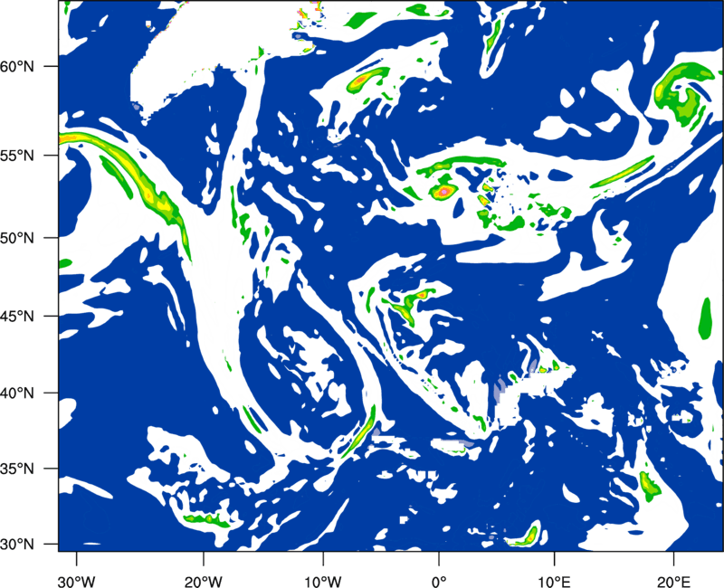Click the 55°N latitude label
This screenshot has height=588, width=724.
(17, 156)
